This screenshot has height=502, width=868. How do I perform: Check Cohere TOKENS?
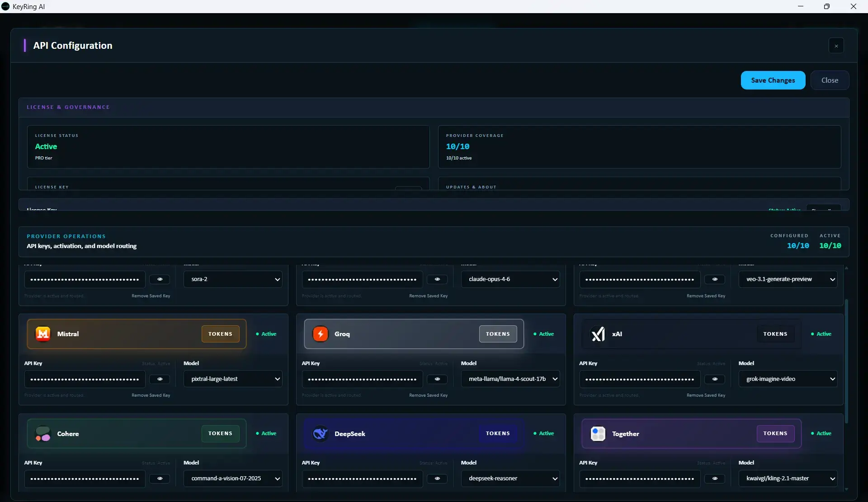coord(220,434)
